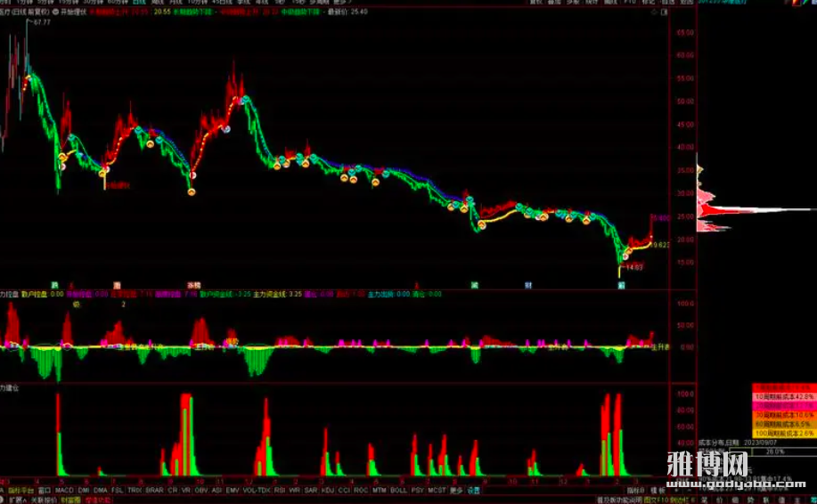Viewport: 817px width, 504px height.
Task: Select the 势 trend view button
Action: point(751,500)
